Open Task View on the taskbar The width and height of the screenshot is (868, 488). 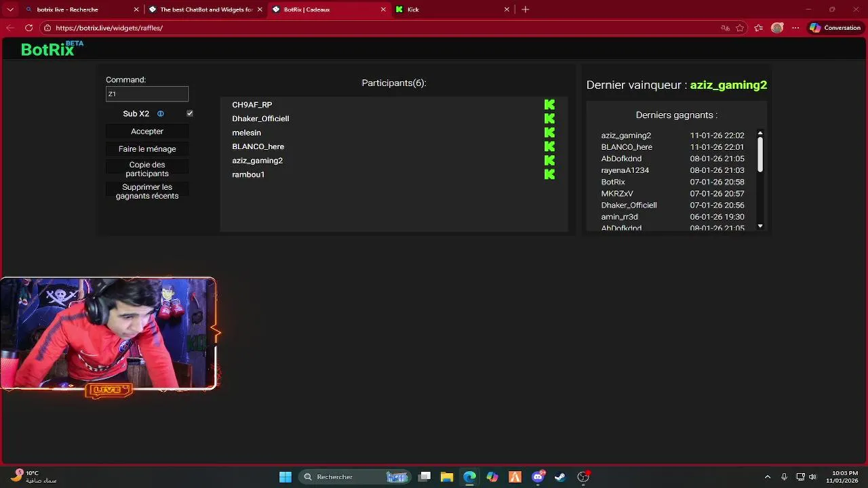coord(425,477)
